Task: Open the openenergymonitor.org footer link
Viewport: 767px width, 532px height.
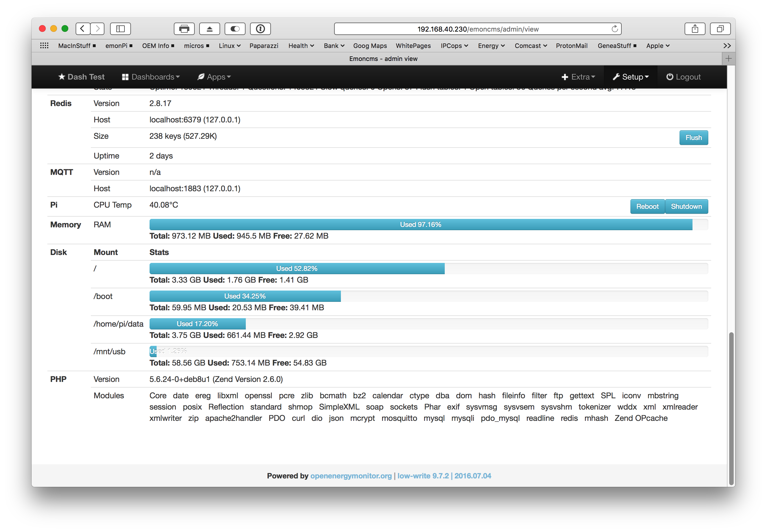Action: (351, 476)
